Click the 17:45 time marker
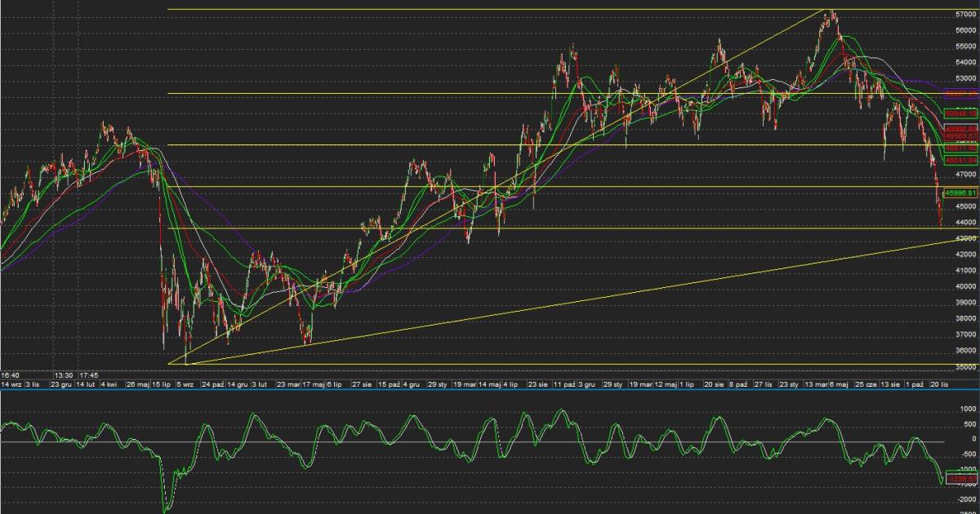This screenshot has width=980, height=514. 89,375
